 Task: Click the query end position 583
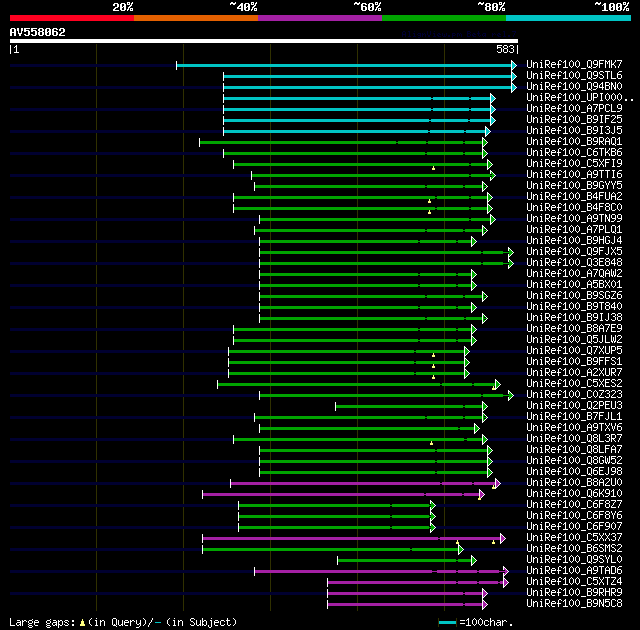point(505,49)
